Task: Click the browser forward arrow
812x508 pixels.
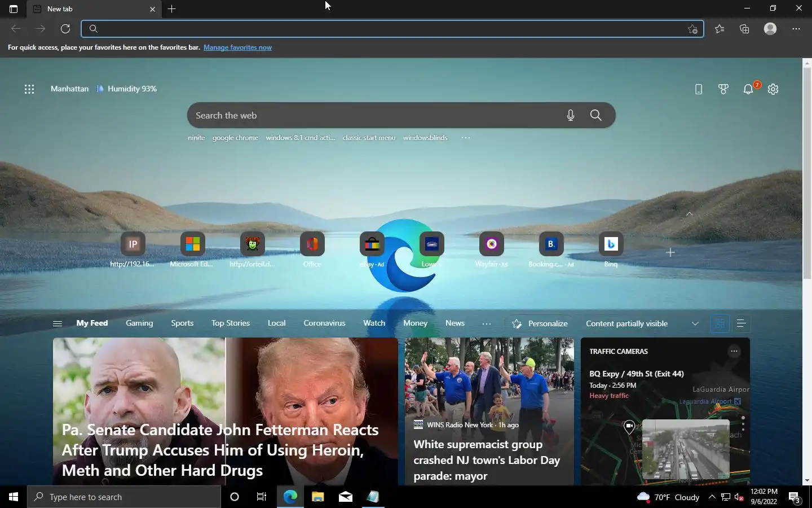Action: [41, 29]
